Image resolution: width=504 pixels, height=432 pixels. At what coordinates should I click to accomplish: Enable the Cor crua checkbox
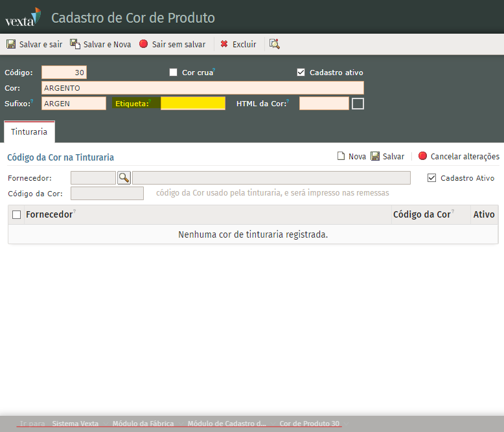173,73
